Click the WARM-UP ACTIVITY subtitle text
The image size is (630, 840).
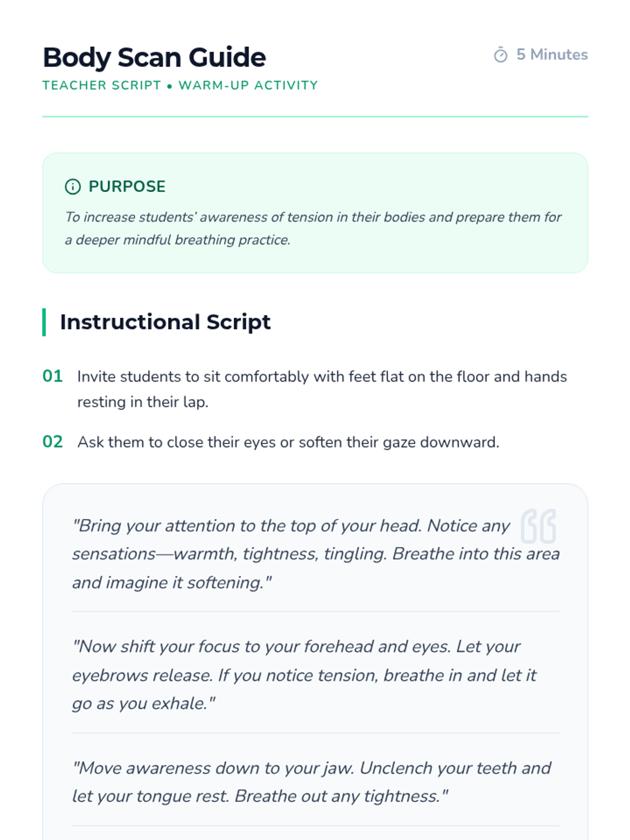[x=248, y=86]
